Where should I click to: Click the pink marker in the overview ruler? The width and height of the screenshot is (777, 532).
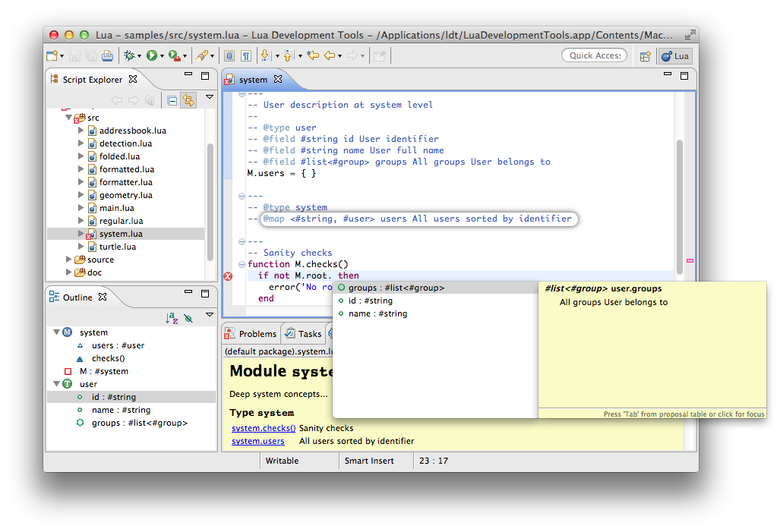[690, 260]
